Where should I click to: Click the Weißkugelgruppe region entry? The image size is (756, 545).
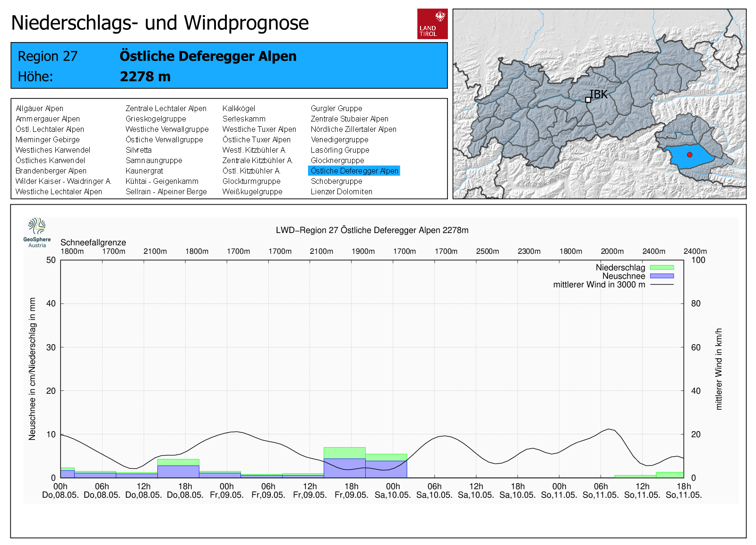(252, 191)
